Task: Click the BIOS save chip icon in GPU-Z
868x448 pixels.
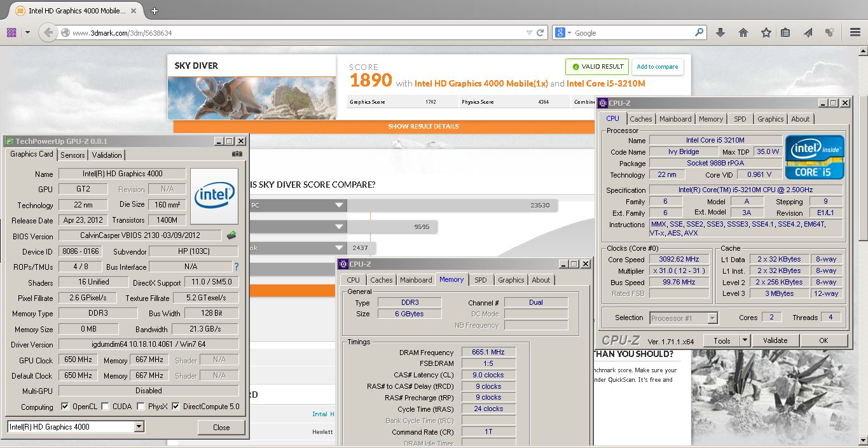Action: tap(231, 235)
